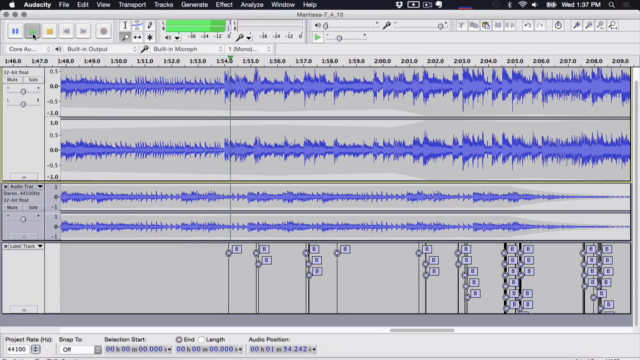Select the Multi-Tool asterisk mode

click(150, 37)
